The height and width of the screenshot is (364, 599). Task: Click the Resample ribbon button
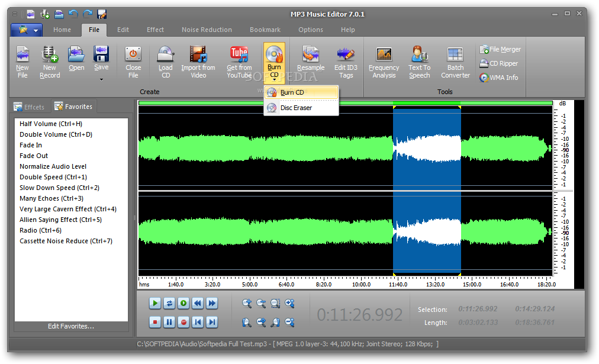click(x=311, y=59)
